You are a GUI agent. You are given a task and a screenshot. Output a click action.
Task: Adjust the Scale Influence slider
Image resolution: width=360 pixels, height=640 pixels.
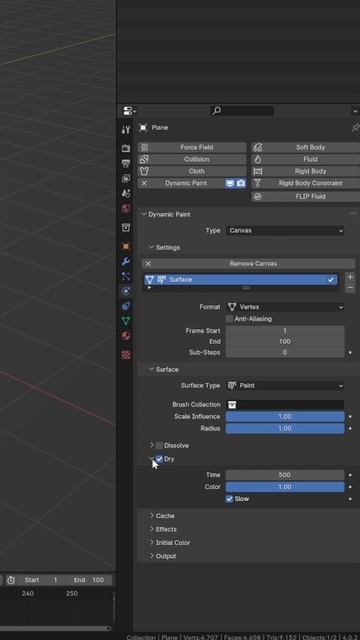(285, 417)
